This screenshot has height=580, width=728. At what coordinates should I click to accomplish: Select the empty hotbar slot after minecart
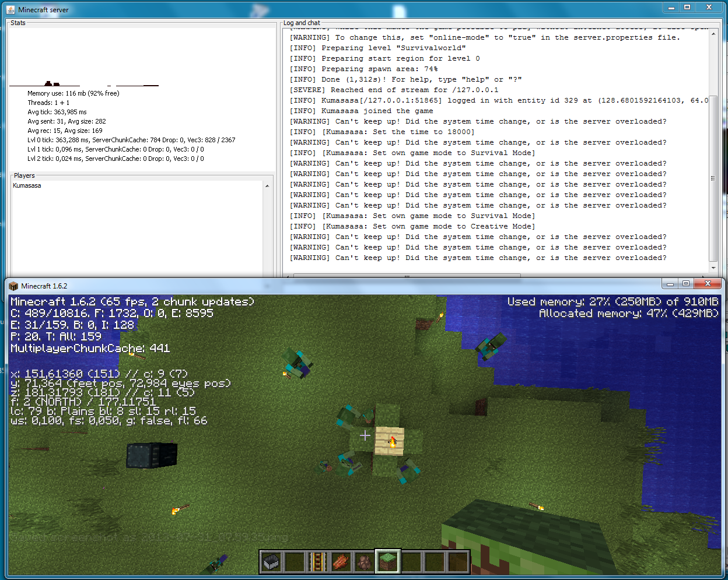(295, 562)
